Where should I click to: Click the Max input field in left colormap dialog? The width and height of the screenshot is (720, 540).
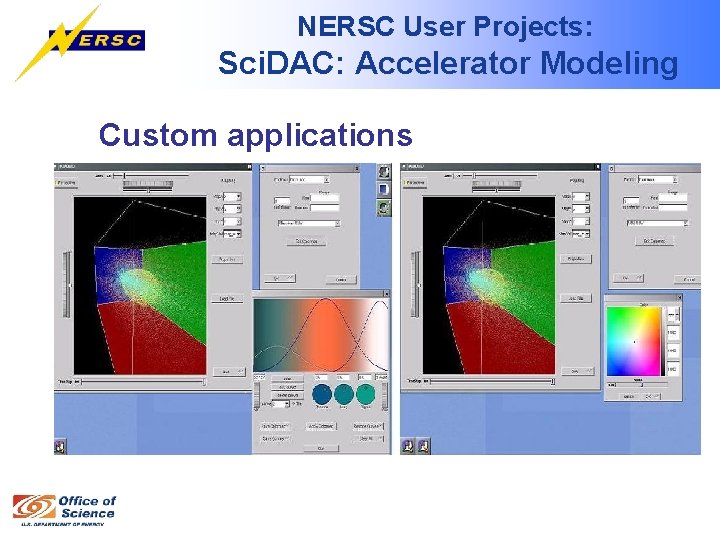pyautogui.click(x=325, y=208)
